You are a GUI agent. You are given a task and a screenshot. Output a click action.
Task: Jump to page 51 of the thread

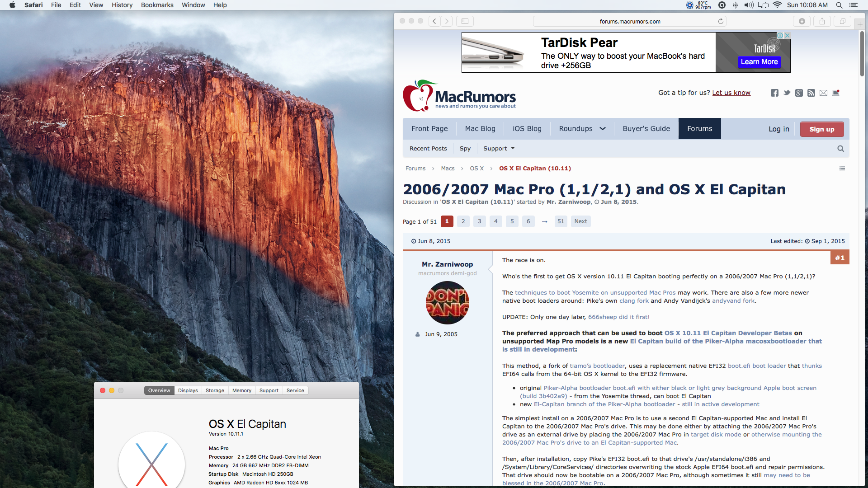tap(561, 221)
